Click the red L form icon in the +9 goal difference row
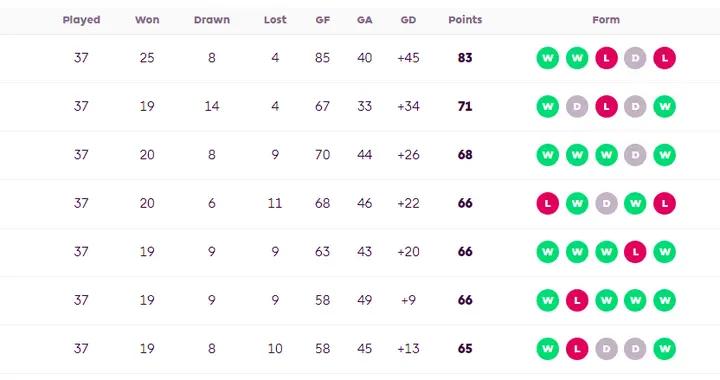Viewport: 720px width, 380px height. (577, 300)
